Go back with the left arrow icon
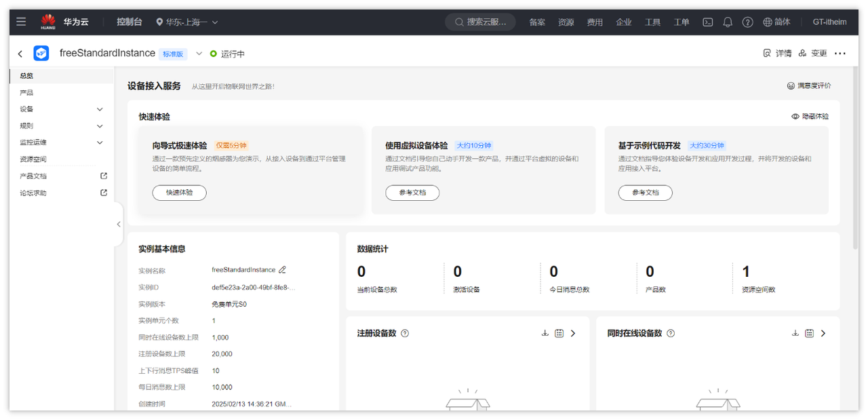Screen dimensions: 868x420 click(20, 54)
